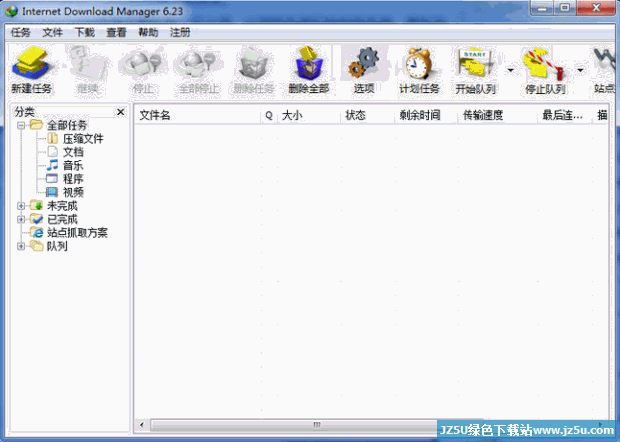Click the horizontal scrollbar thumb
Screen dimensions: 620x442
(316, 425)
